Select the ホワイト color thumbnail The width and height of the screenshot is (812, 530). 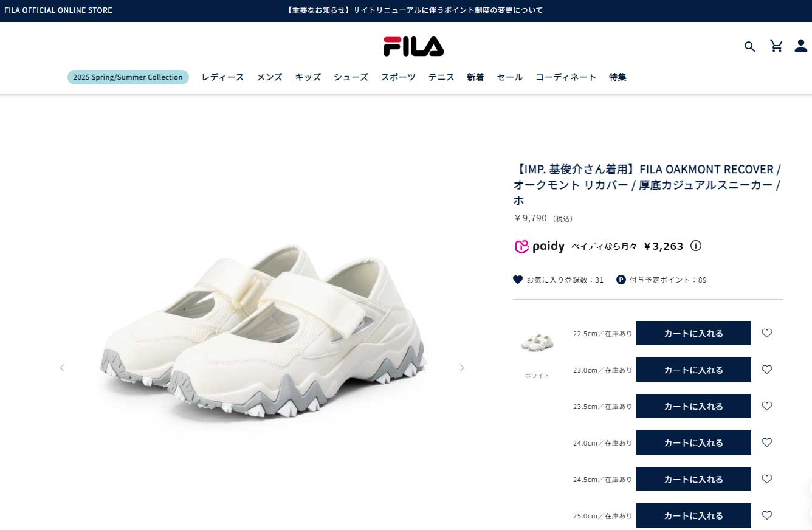click(537, 342)
